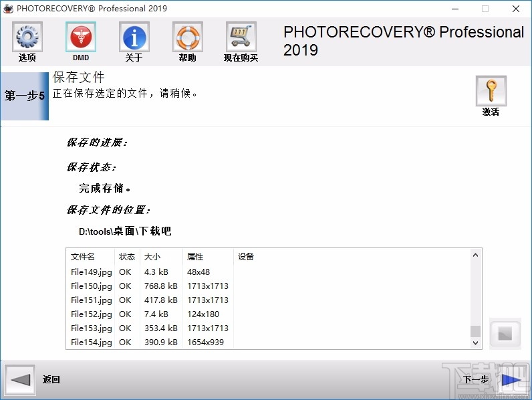Click the 第一步5 step indicator
The image size is (532, 400).
click(x=25, y=96)
